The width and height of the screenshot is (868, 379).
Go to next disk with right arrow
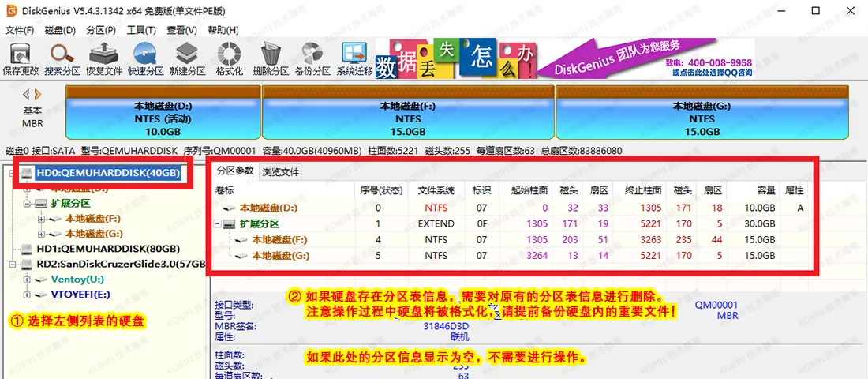tap(37, 94)
